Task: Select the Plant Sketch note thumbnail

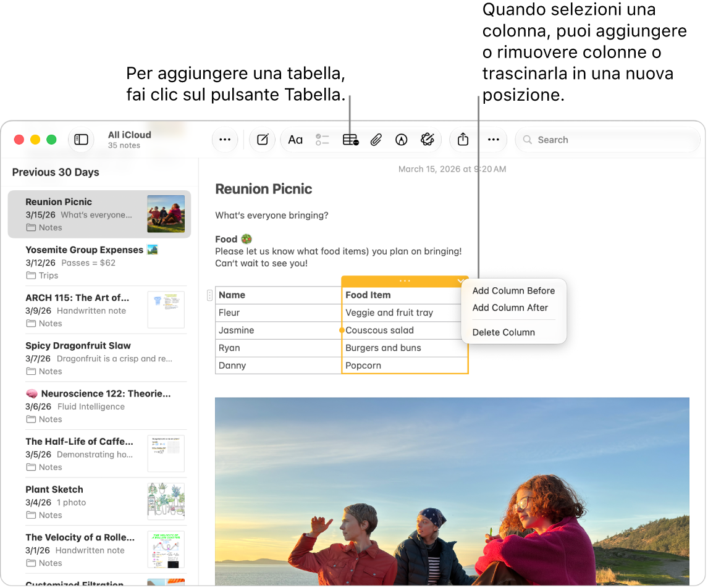Action: pos(166,502)
